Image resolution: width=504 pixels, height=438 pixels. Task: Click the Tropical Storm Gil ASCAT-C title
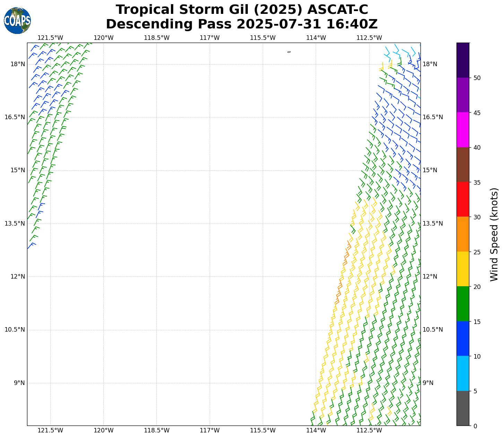pyautogui.click(x=242, y=10)
